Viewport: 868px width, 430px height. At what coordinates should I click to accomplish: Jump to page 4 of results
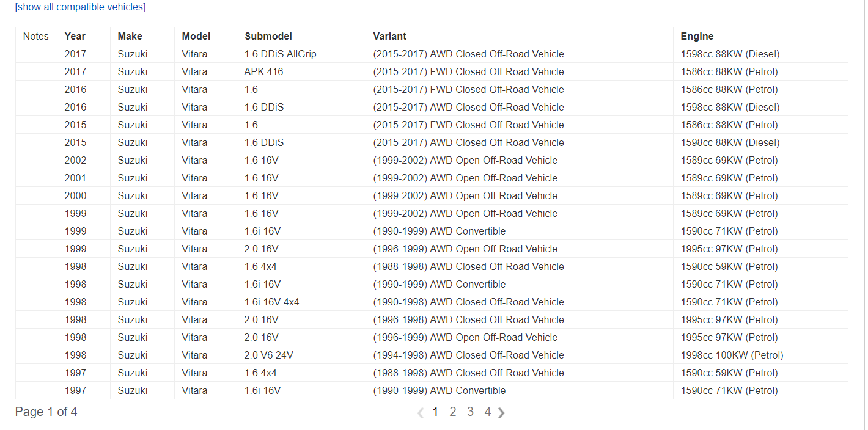tap(488, 412)
